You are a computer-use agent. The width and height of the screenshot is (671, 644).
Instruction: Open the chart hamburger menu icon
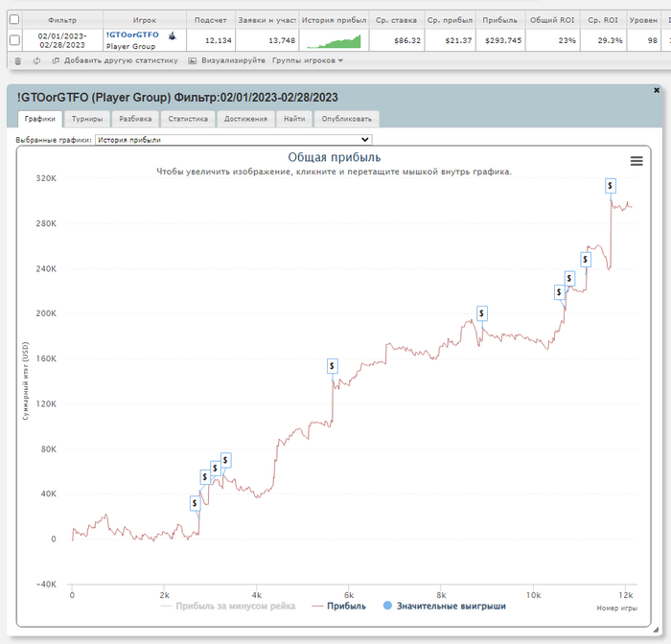tap(636, 161)
